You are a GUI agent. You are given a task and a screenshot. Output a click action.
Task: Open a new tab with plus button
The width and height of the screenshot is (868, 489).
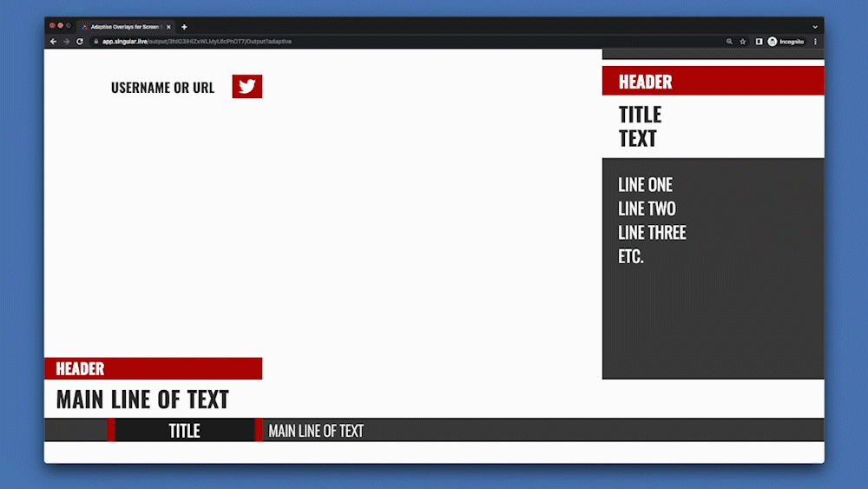point(184,27)
